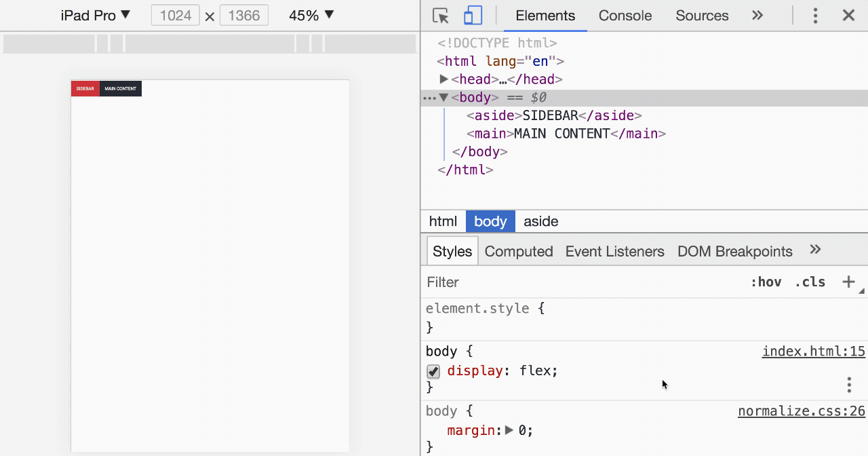Click the more panels chevron next to Sources
The image size is (868, 456).
pyautogui.click(x=757, y=15)
